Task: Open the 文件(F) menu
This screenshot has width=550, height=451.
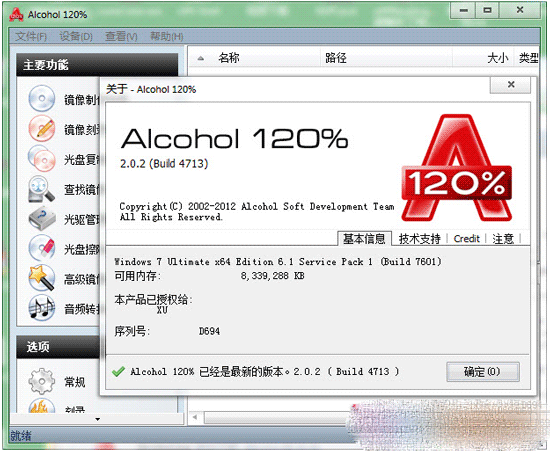Action: pos(31,36)
